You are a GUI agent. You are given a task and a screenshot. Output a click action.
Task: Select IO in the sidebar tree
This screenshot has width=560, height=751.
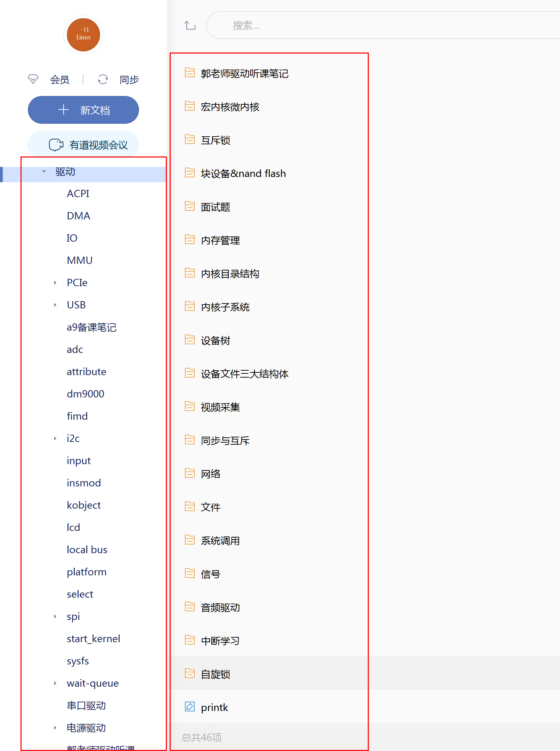pyautogui.click(x=72, y=238)
